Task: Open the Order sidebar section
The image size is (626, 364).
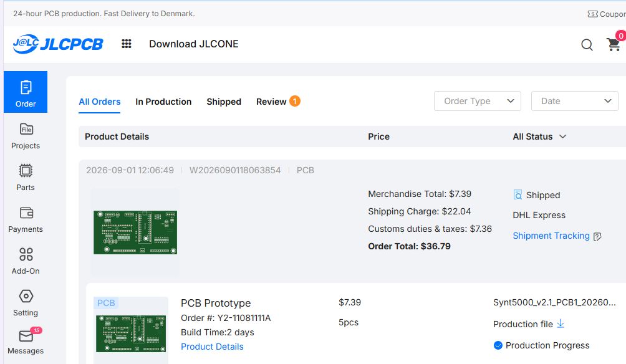Action: pyautogui.click(x=26, y=92)
